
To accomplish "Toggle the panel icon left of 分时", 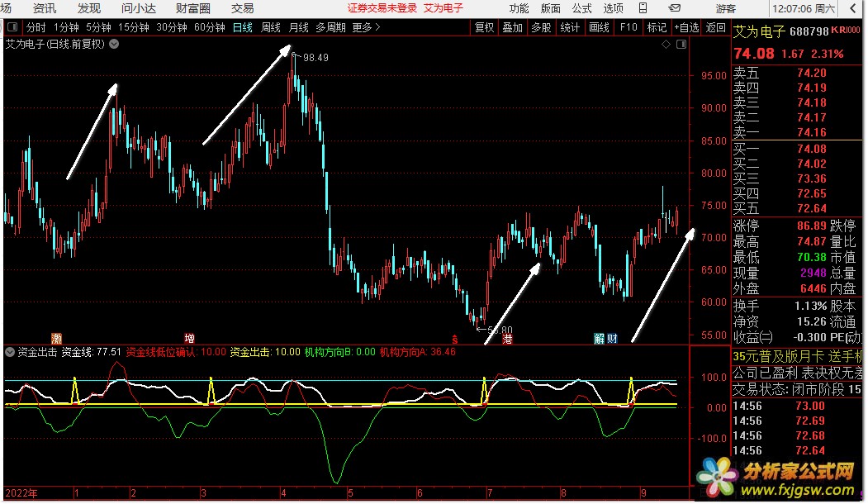I will 12,27.
